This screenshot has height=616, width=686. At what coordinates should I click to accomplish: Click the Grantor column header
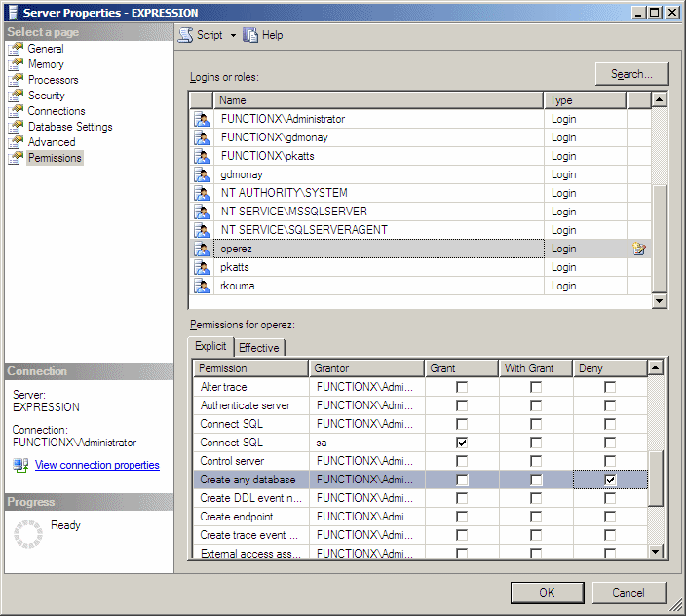[x=366, y=368]
